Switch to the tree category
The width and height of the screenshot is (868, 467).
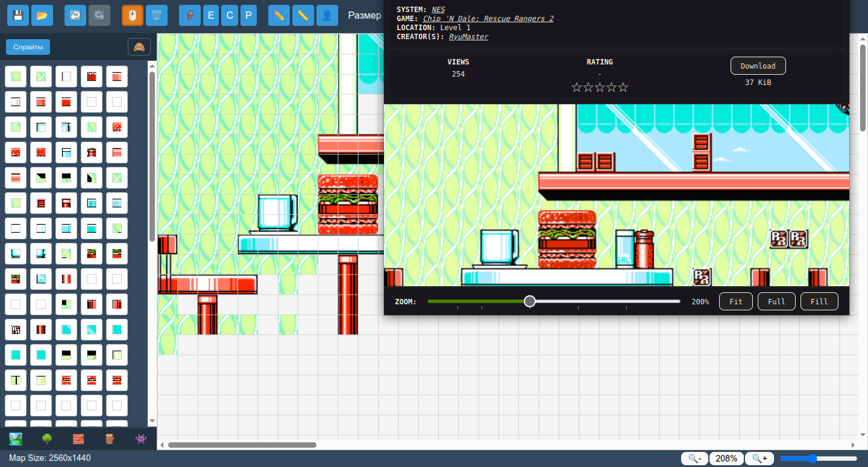coord(47,439)
